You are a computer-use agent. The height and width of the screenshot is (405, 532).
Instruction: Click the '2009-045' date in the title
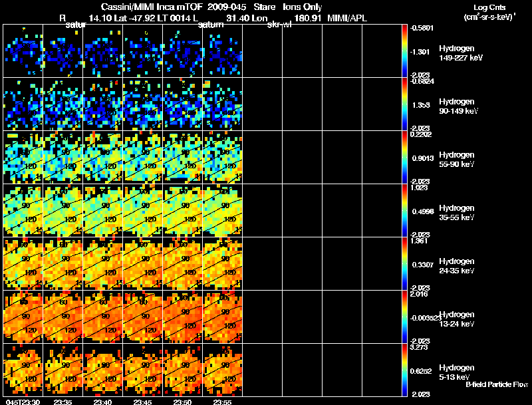pos(225,7)
